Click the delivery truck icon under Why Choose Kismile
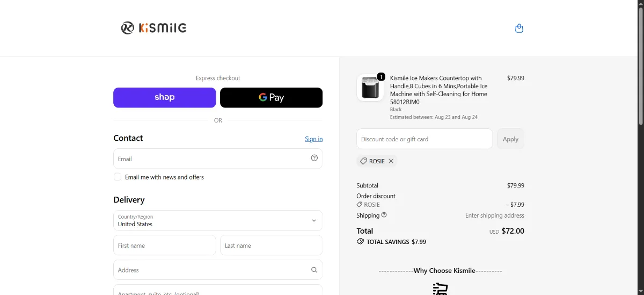 pyautogui.click(x=440, y=289)
